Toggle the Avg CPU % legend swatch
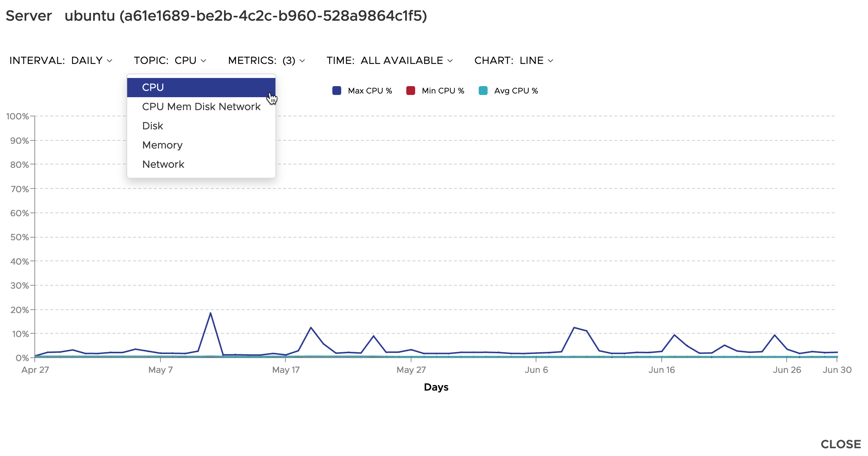 tap(483, 91)
